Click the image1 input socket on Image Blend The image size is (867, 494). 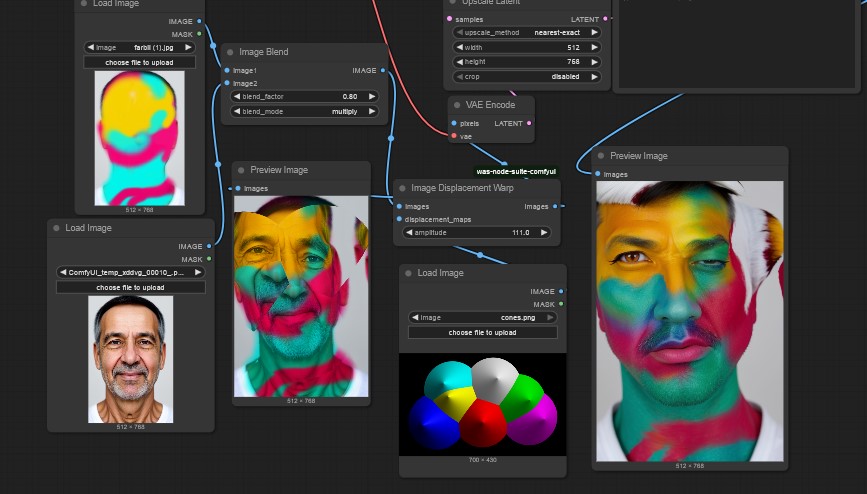coord(227,70)
